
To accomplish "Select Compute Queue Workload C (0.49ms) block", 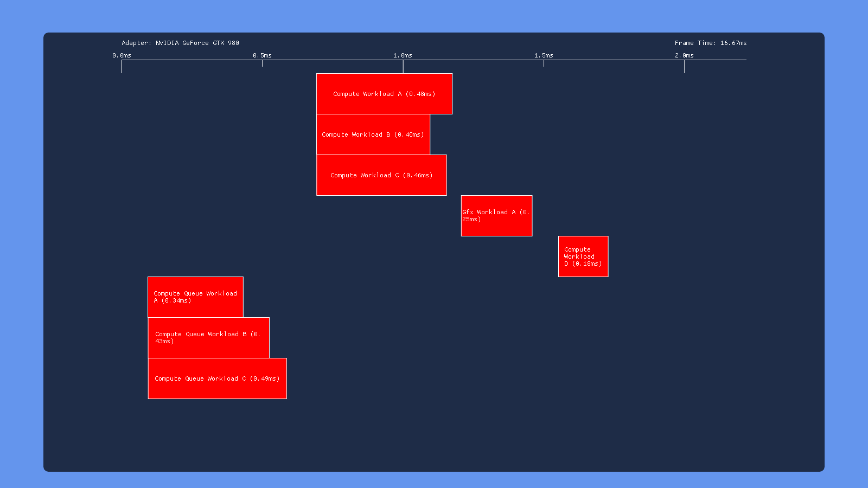I will coord(218,378).
